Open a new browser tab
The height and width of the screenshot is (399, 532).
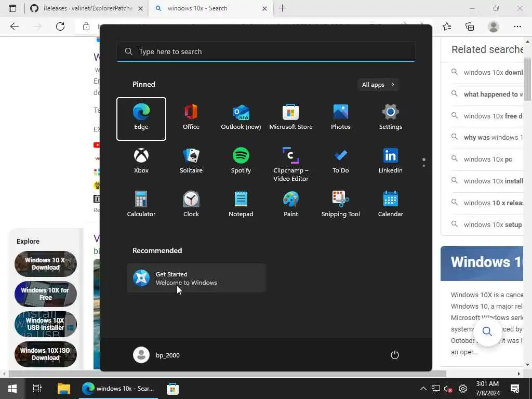(282, 8)
